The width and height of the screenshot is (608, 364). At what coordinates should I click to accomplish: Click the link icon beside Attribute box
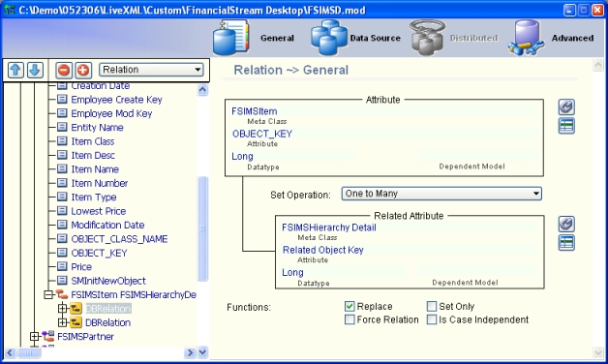point(566,107)
